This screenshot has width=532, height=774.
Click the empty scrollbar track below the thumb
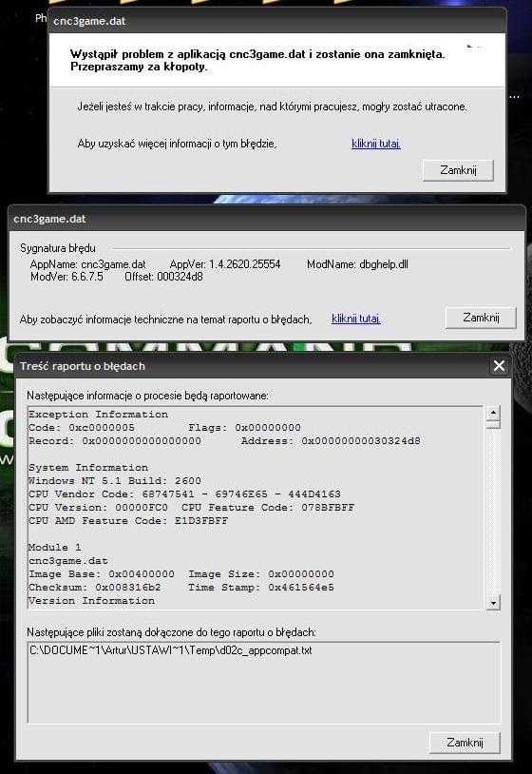pyautogui.click(x=493, y=512)
